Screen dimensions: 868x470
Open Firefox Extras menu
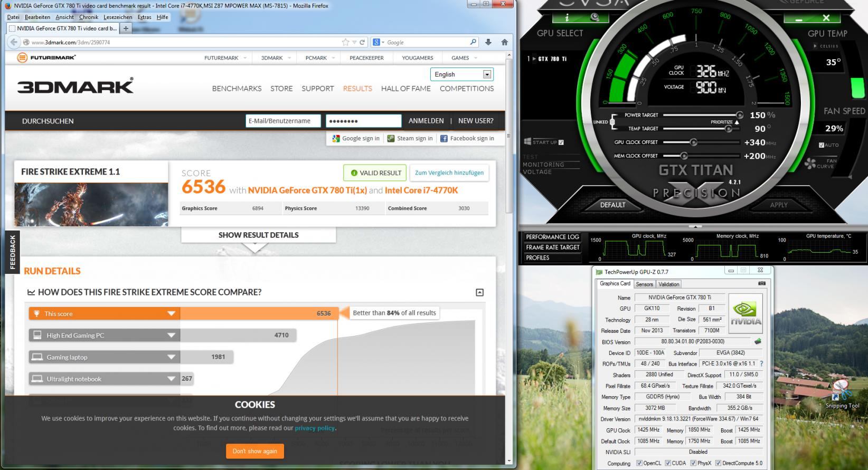tap(144, 17)
